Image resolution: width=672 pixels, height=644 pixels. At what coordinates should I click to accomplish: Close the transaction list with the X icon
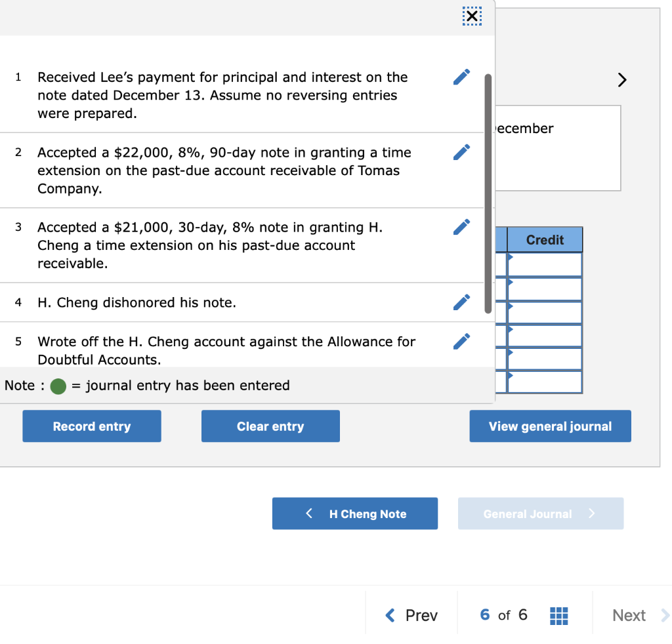(471, 16)
